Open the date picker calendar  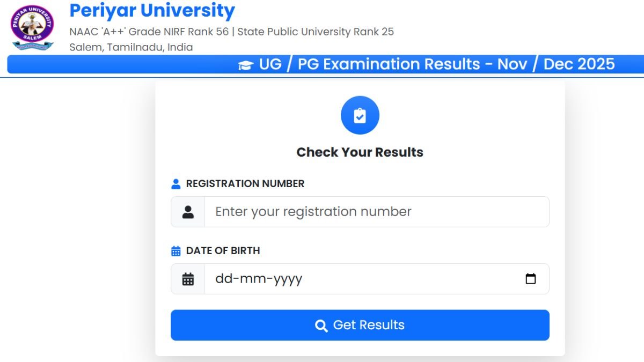(x=531, y=278)
